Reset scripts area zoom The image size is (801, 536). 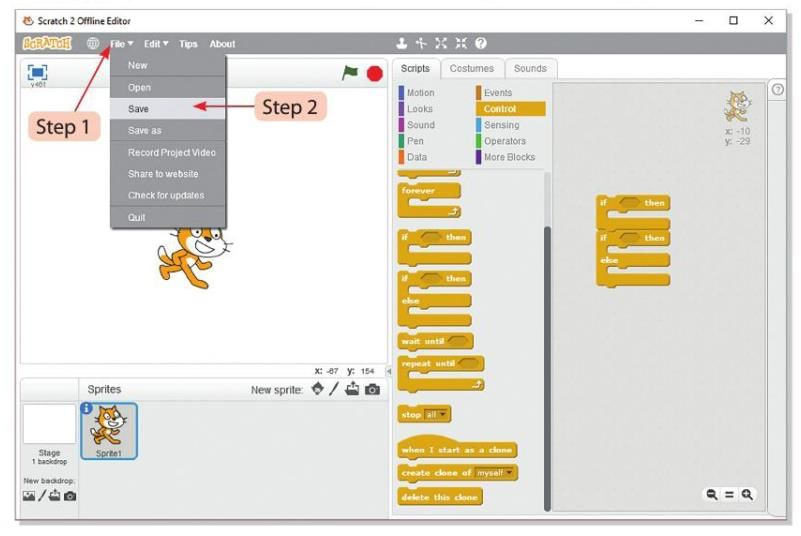729,495
